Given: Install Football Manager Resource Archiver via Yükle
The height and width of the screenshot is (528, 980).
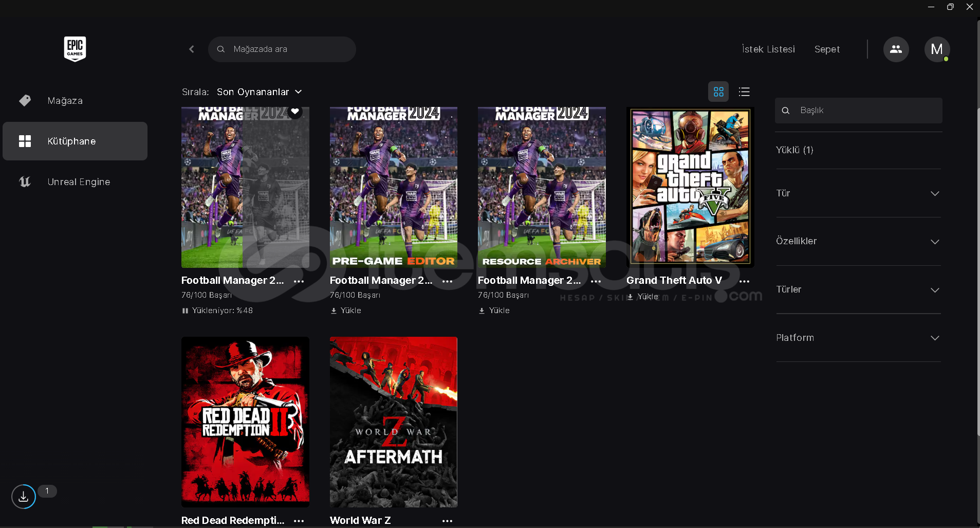Looking at the screenshot, I should pyautogui.click(x=494, y=311).
